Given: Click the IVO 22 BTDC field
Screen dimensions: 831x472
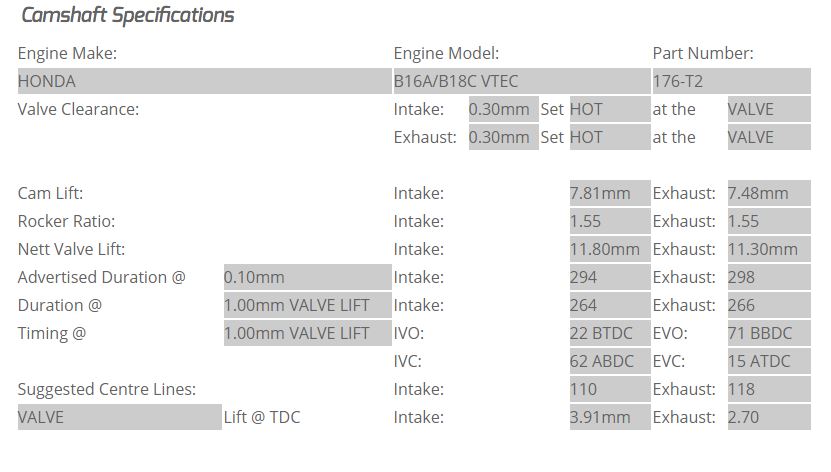Looking at the screenshot, I should point(610,333).
